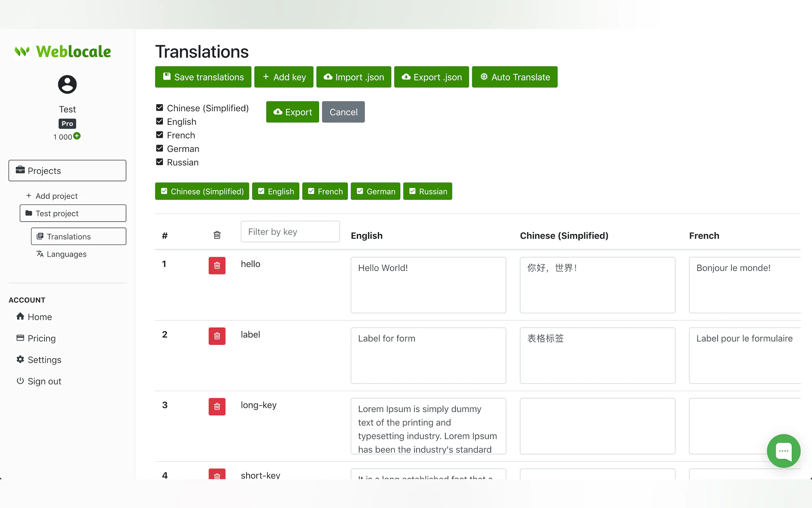Uncheck the Russian export checkbox

coord(160,162)
